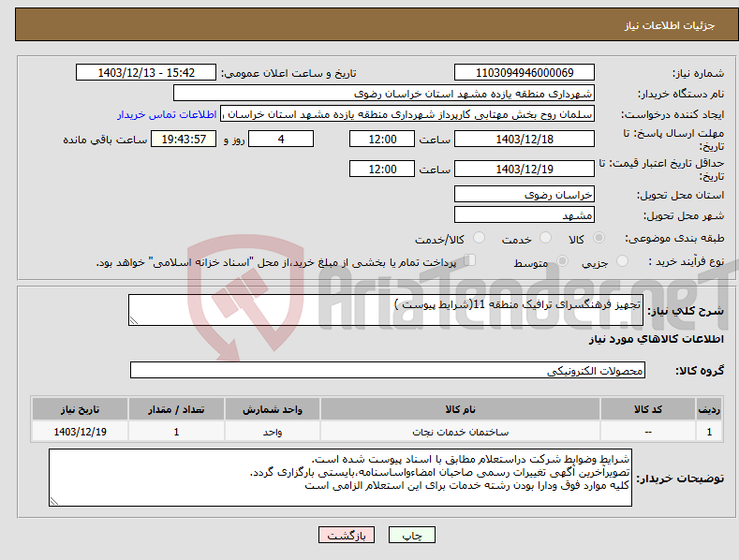Select the کالا/خدمت radio button
This screenshot has height=560, width=739.
pyautogui.click(x=479, y=238)
